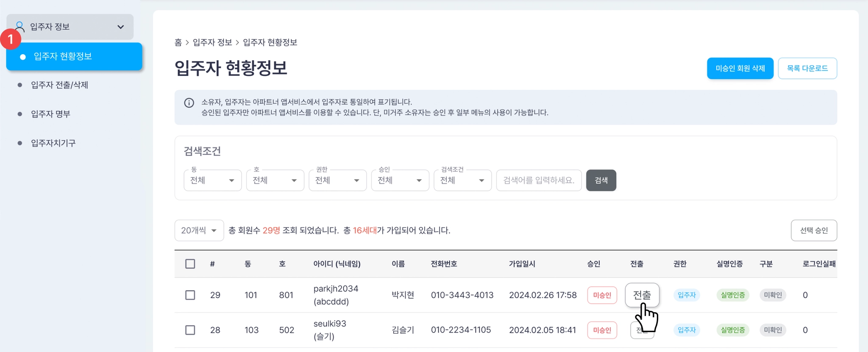868x352 pixels.
Task: Open the 20개씩 page size dropdown
Action: pyautogui.click(x=199, y=230)
